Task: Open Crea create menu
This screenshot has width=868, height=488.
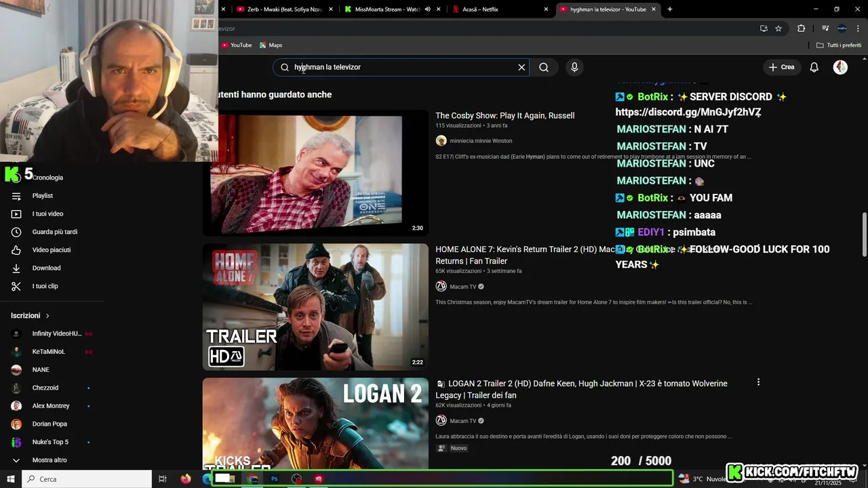Action: 781,67
